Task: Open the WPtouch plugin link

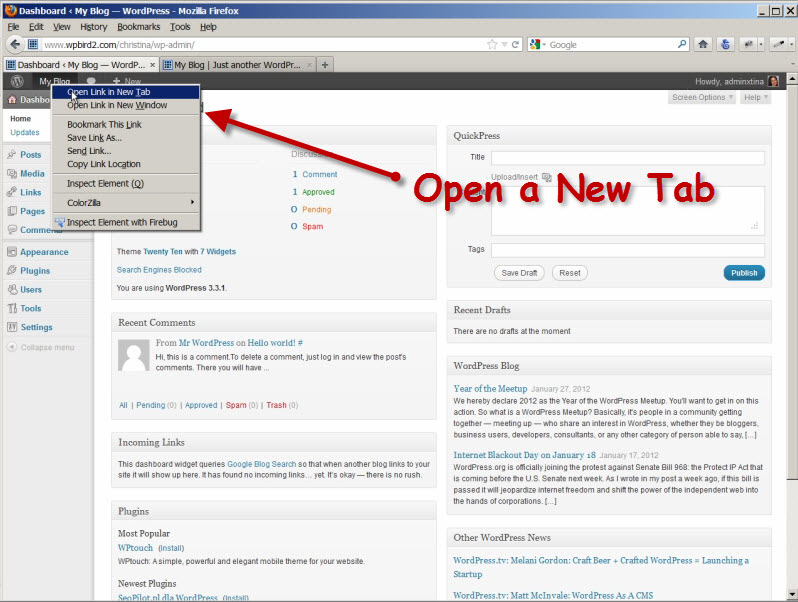Action: pos(135,548)
